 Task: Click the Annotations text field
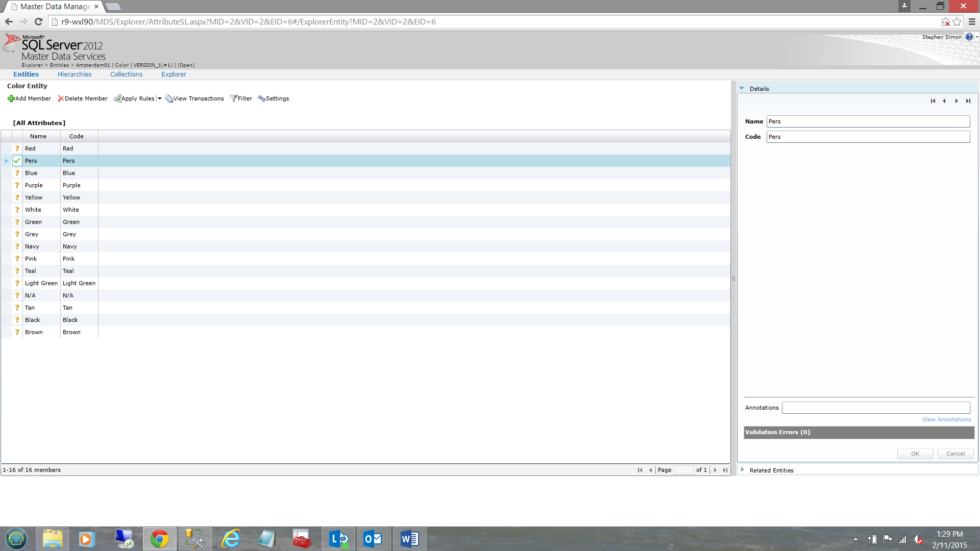pyautogui.click(x=875, y=408)
